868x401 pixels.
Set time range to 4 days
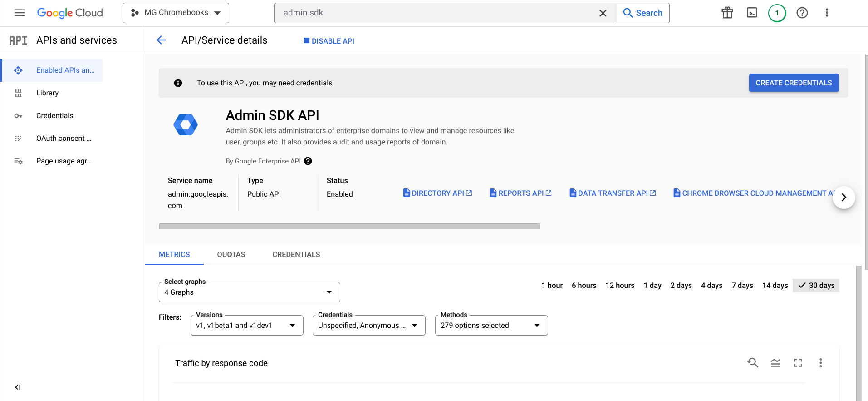(712, 286)
